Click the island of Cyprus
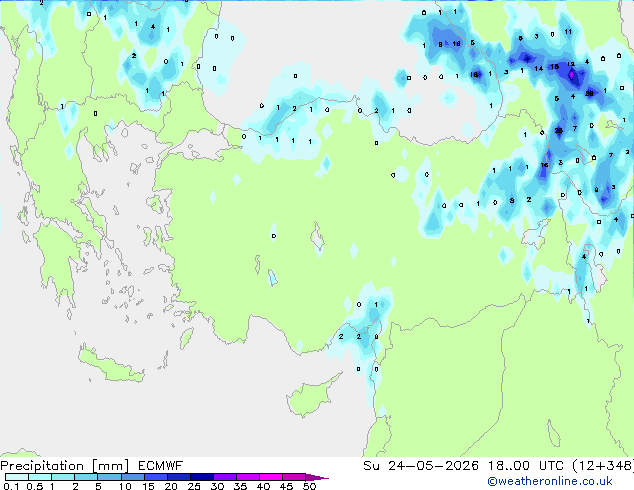 pos(311,397)
